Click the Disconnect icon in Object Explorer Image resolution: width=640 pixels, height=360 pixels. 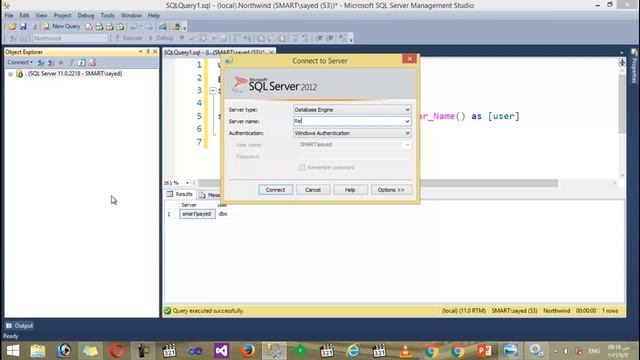tap(51, 62)
